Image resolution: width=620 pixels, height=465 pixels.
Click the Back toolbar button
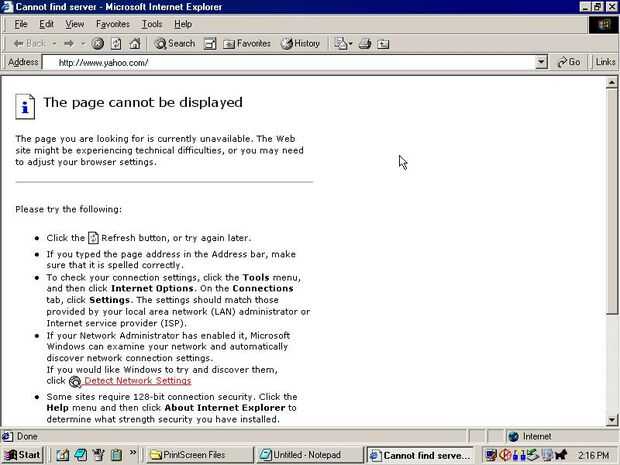[28, 43]
